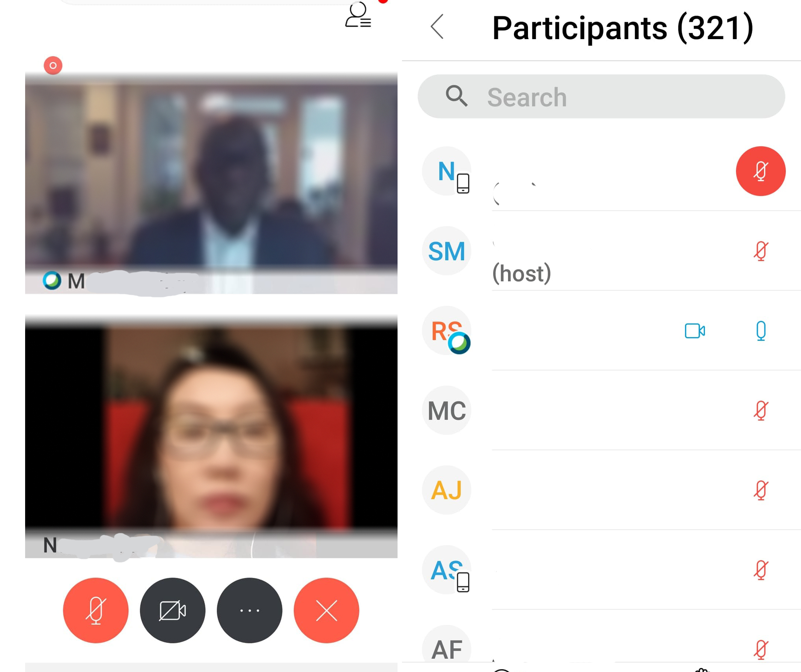Click the muted mic on the SM row
801x672 pixels.
pyautogui.click(x=761, y=251)
